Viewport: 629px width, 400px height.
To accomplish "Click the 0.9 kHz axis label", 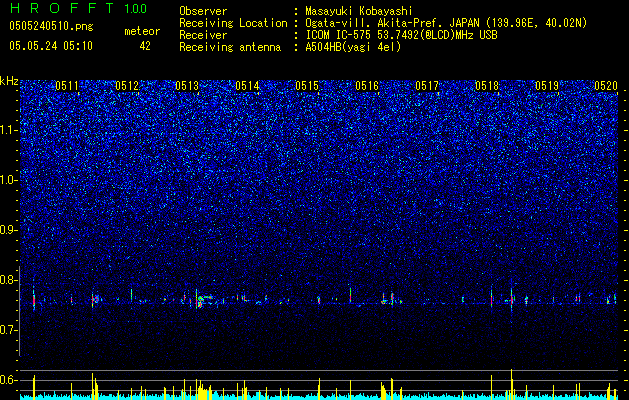I will (x=9, y=230).
